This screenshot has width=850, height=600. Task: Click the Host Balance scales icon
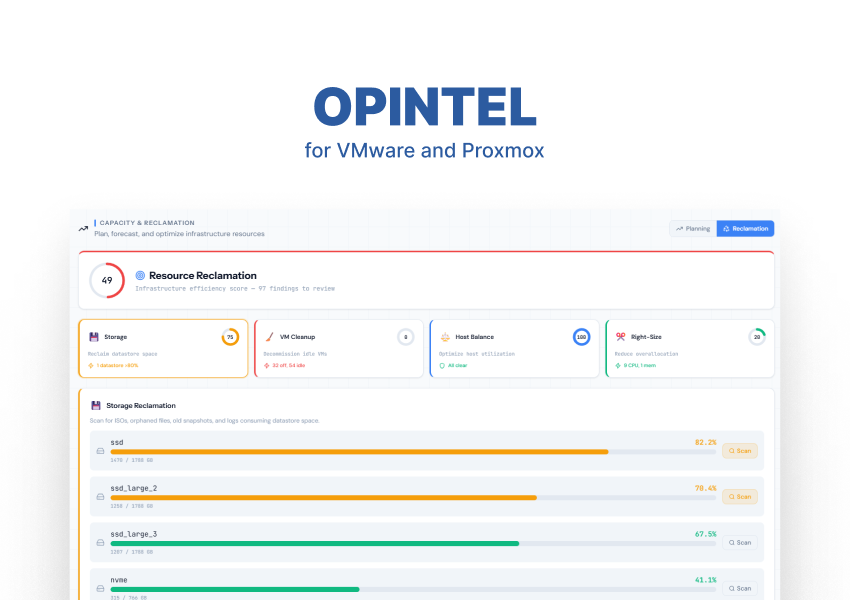[445, 337]
